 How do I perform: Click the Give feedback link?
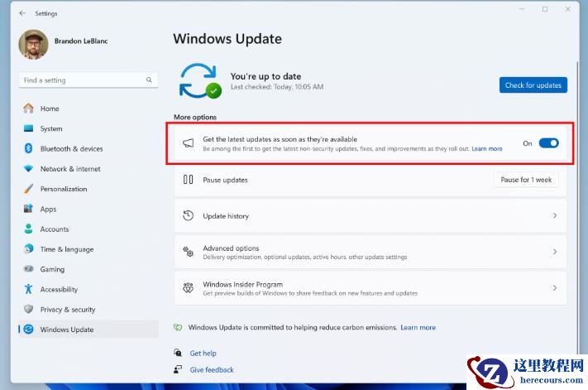pos(212,370)
